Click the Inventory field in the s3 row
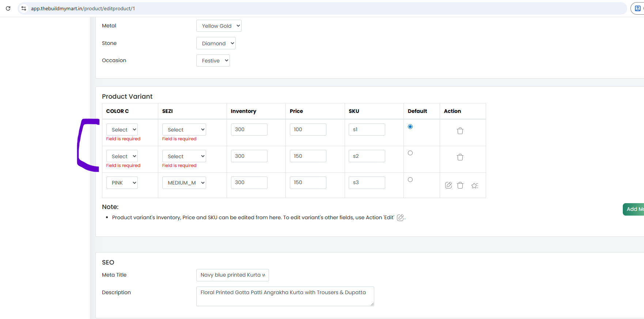Screen dimensions: 644x319 coord(249,182)
